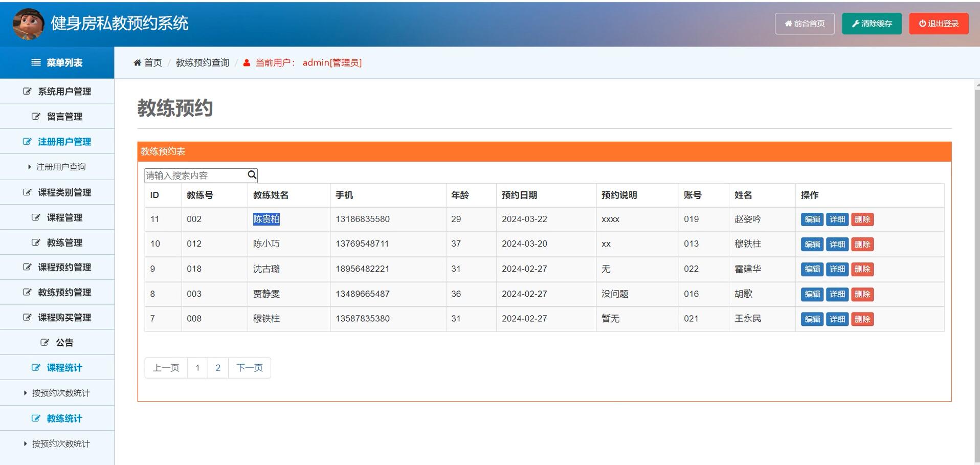This screenshot has width=980, height=465.
Task: Click the edit icon beside 系统用户管理
Action: tap(27, 92)
